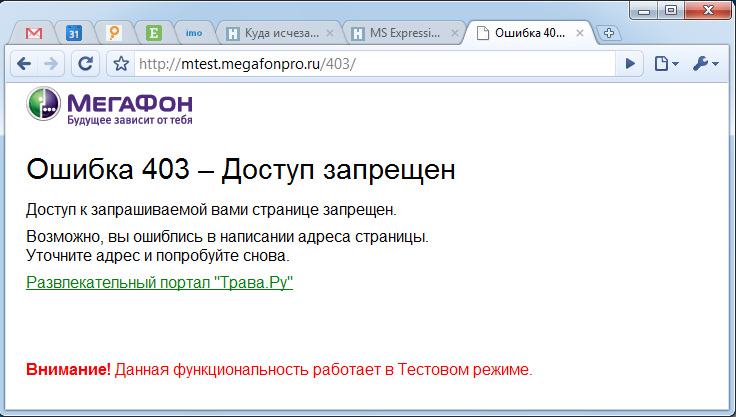Click the text "Доступ к запрашиваемой вами странице запрещен."
This screenshot has width=736, height=417.
(211, 209)
